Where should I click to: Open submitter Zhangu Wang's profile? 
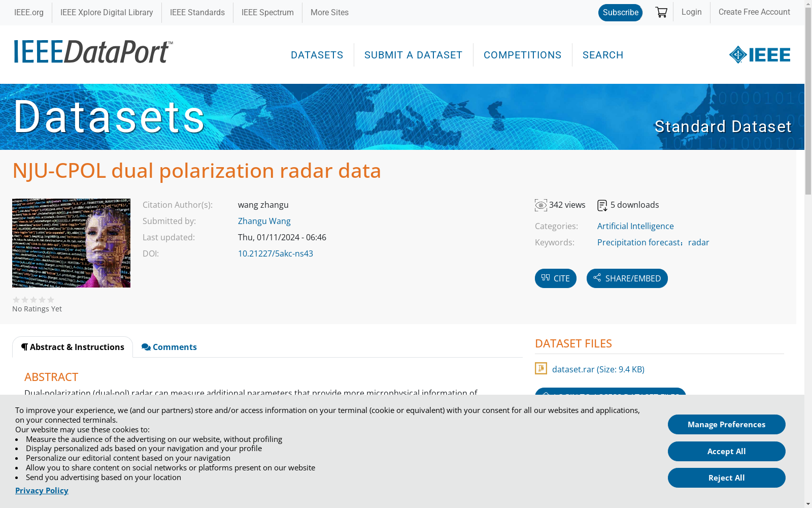(x=264, y=221)
